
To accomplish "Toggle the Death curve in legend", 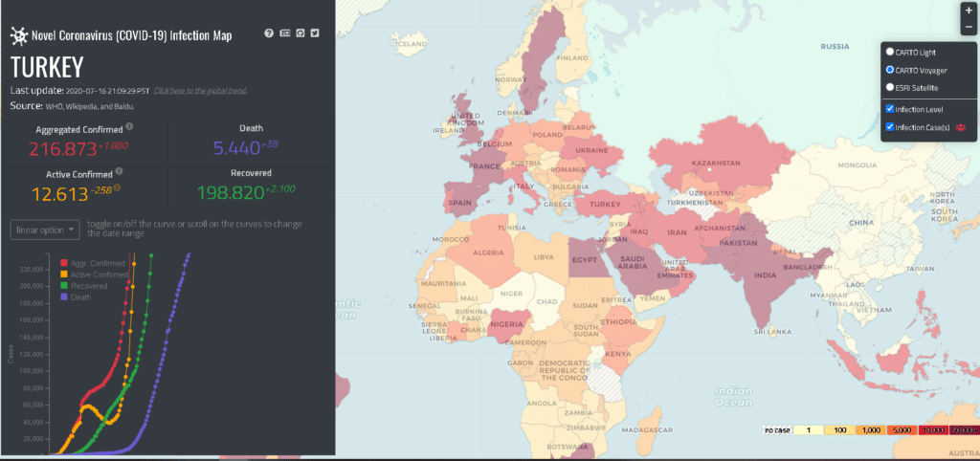I will [x=76, y=296].
